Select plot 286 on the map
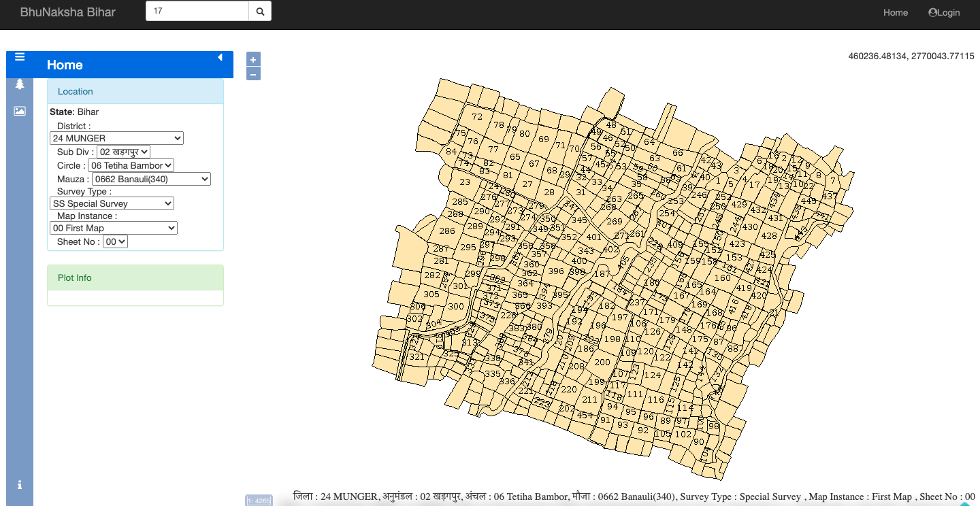Image resolution: width=980 pixels, height=506 pixels. (x=446, y=231)
